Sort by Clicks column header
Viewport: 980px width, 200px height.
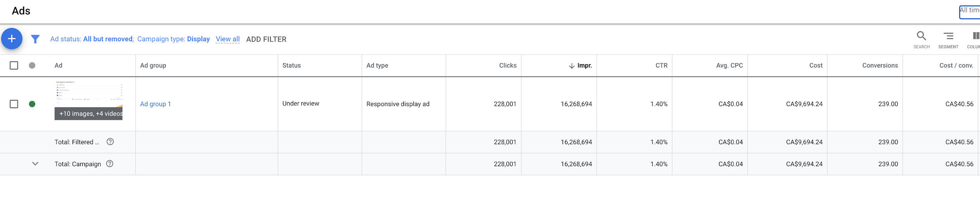pos(508,66)
